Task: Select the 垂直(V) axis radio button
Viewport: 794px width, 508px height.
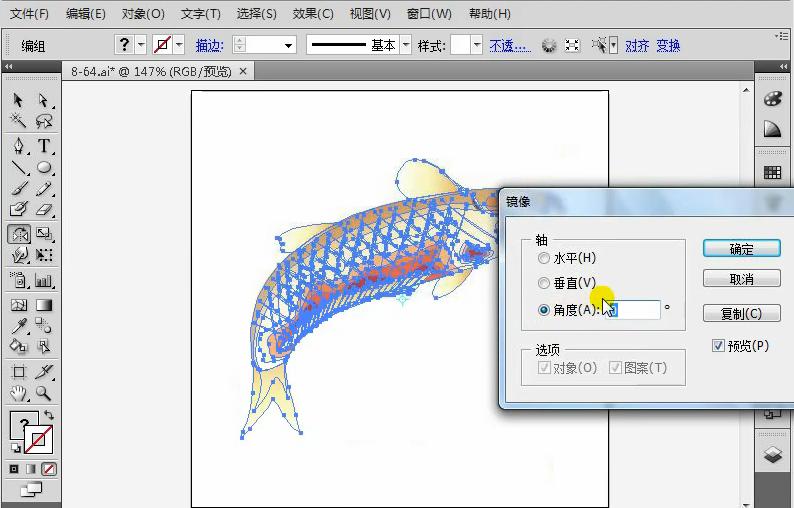Action: 544,283
